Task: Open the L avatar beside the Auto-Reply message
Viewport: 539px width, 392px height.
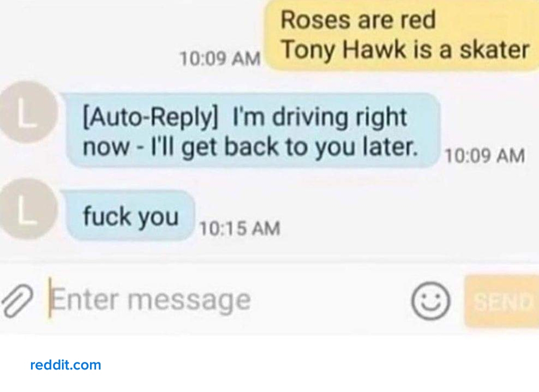Action: 27,112
